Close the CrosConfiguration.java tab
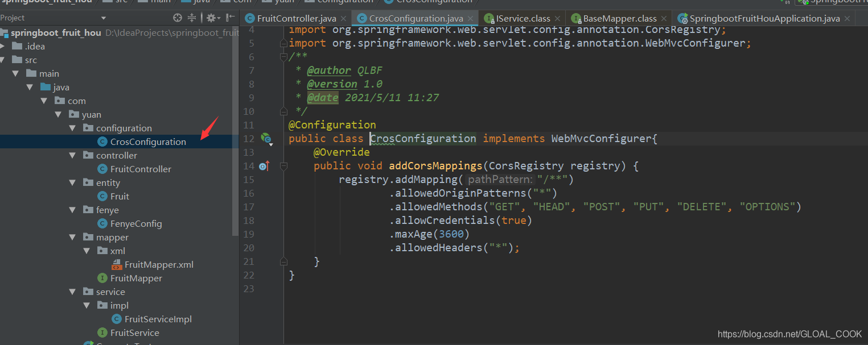Screen dimensions: 868x345 470,19
